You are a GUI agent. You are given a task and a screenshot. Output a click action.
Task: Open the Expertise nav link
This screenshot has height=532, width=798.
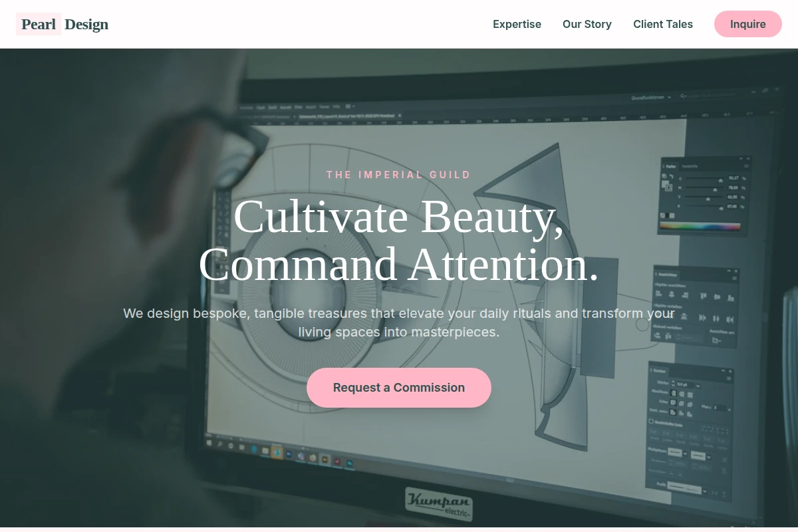(517, 24)
